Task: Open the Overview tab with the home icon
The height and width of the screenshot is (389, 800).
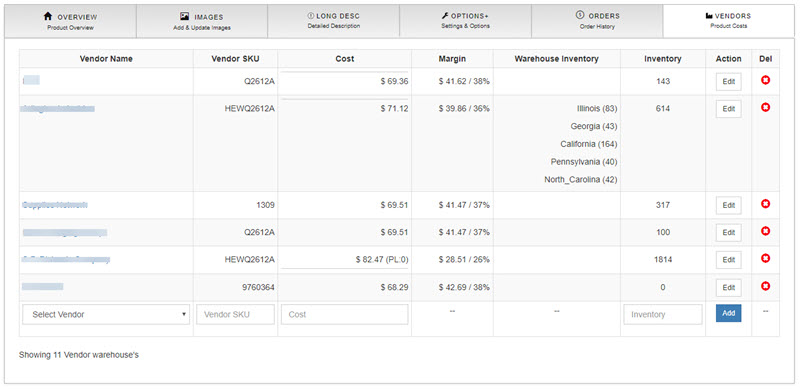Action: click(x=70, y=21)
